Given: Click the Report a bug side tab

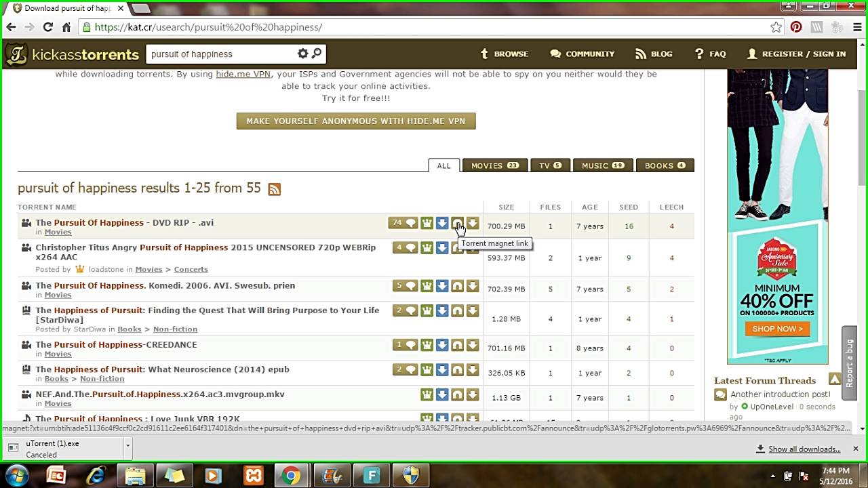Looking at the screenshot, I should (x=849, y=363).
